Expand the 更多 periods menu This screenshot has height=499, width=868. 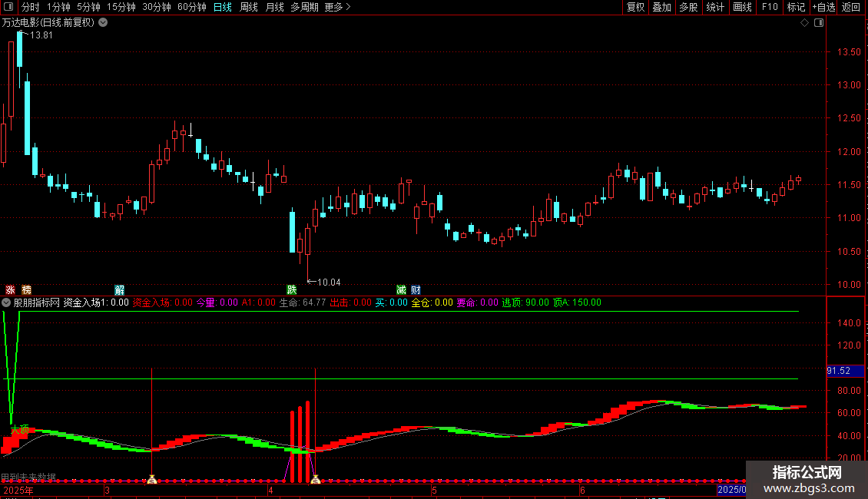(x=337, y=7)
